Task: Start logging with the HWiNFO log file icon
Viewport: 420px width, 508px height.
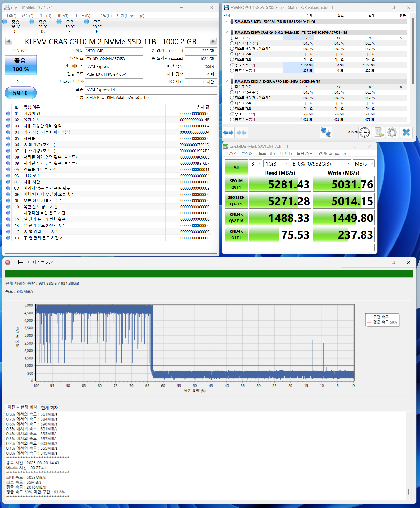Action: (x=379, y=133)
